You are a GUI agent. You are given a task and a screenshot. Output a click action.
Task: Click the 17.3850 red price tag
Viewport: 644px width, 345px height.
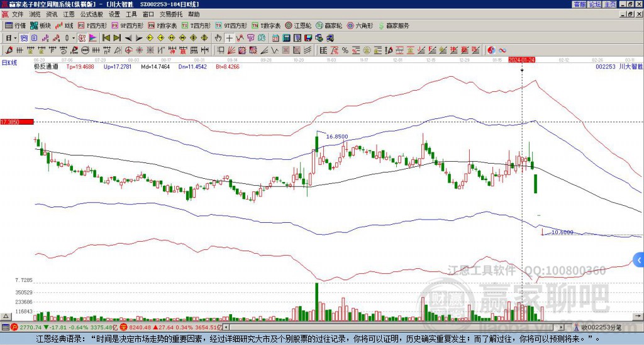[17, 122]
